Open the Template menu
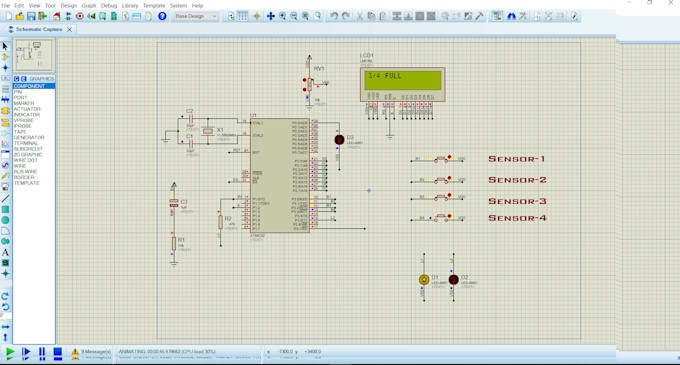680x365 pixels. [154, 6]
